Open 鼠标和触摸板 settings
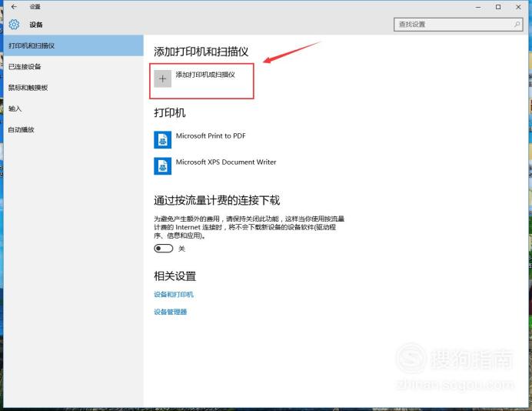Screen dimensions: 532x411 (74, 88)
